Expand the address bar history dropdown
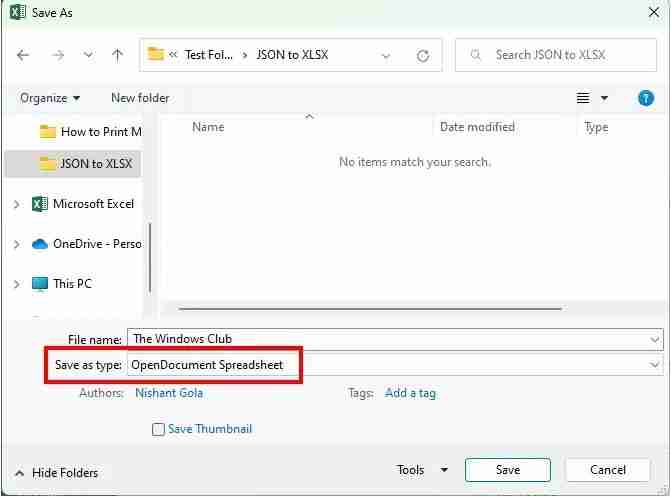This screenshot has width=671, height=498. click(x=386, y=56)
